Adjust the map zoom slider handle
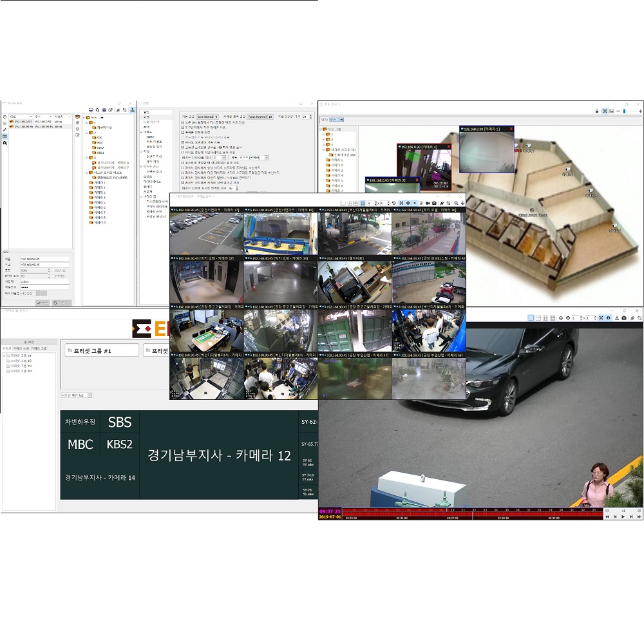Screen dimensions: 644x644 pos(624,111)
